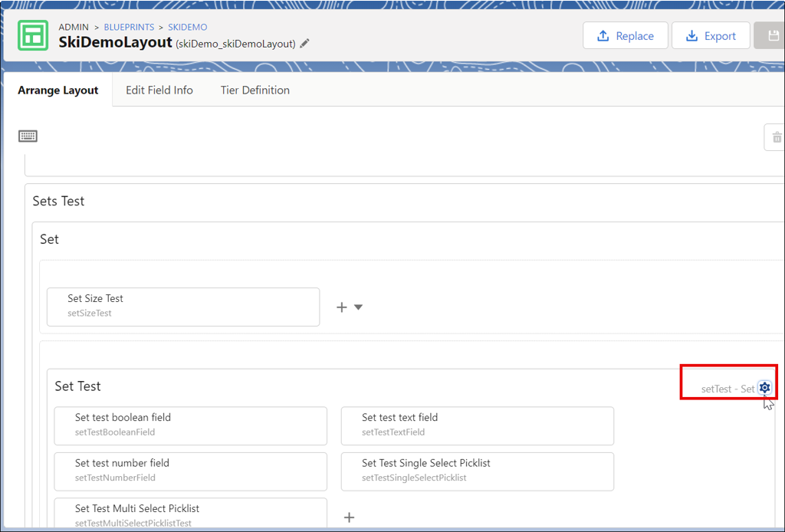Switch to the Edit Field Info tab
This screenshot has height=532, width=785.
coord(159,90)
